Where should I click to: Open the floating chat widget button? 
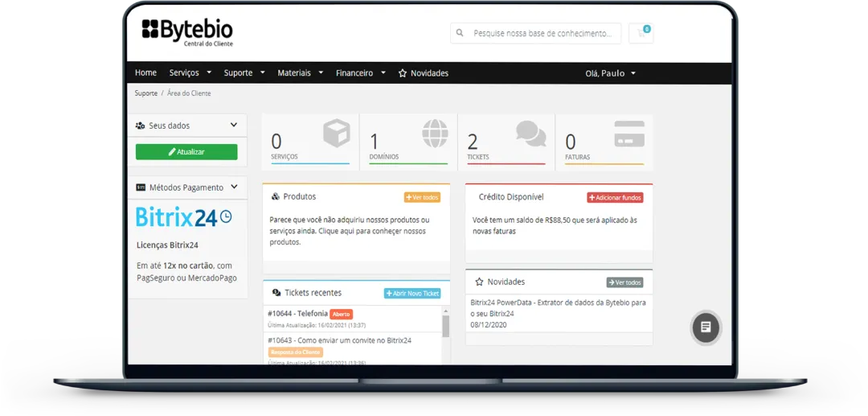click(706, 327)
